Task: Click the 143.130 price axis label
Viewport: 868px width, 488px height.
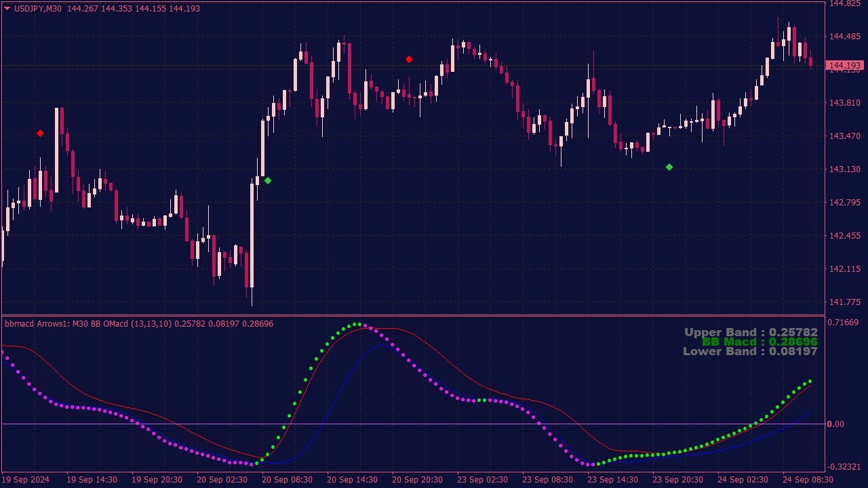Action: (x=844, y=169)
